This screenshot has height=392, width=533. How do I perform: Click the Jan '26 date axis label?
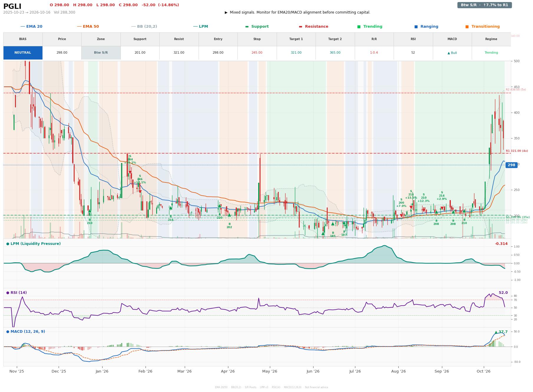pyautogui.click(x=102, y=371)
